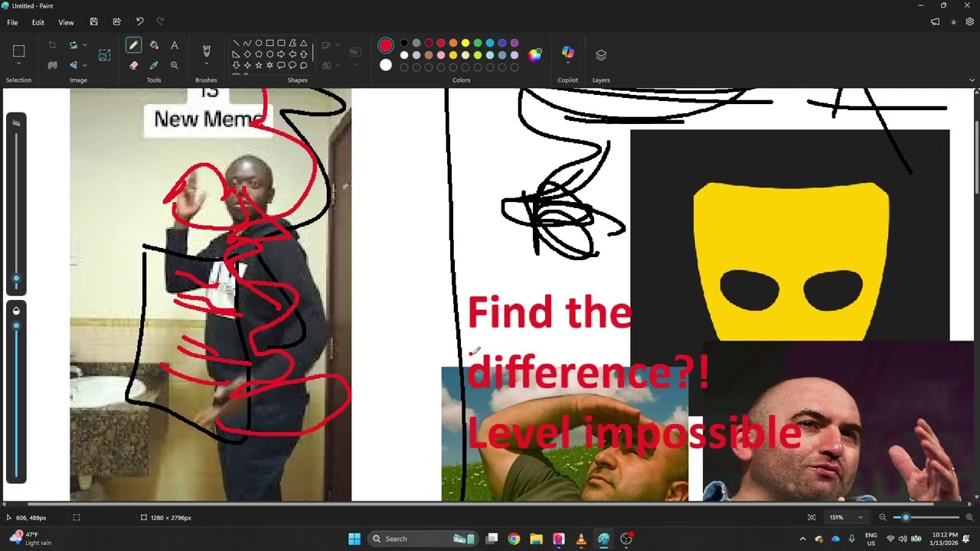Pick the pink color swatch
Viewport: 980px width, 551px height.
pyautogui.click(x=441, y=55)
